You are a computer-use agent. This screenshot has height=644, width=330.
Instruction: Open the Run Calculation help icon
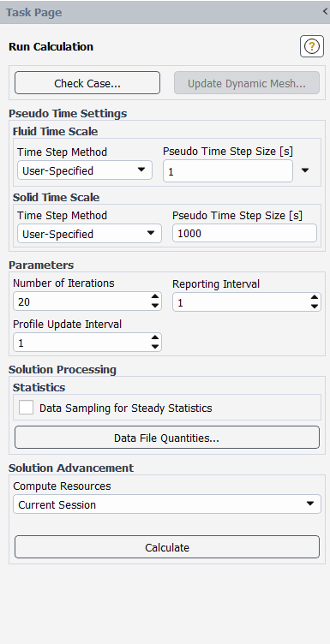coord(311,46)
